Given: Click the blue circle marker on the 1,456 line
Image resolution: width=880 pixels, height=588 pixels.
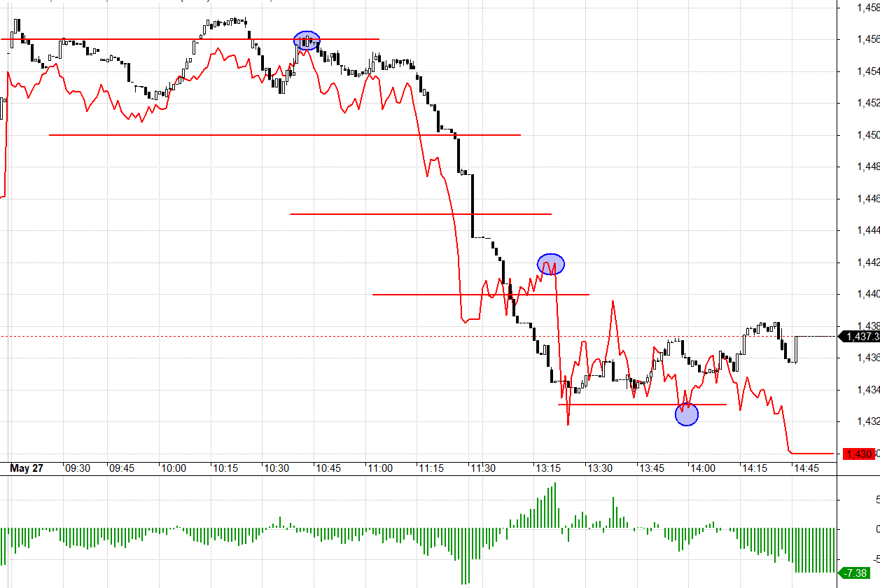Looking at the screenshot, I should pyautogui.click(x=307, y=41).
